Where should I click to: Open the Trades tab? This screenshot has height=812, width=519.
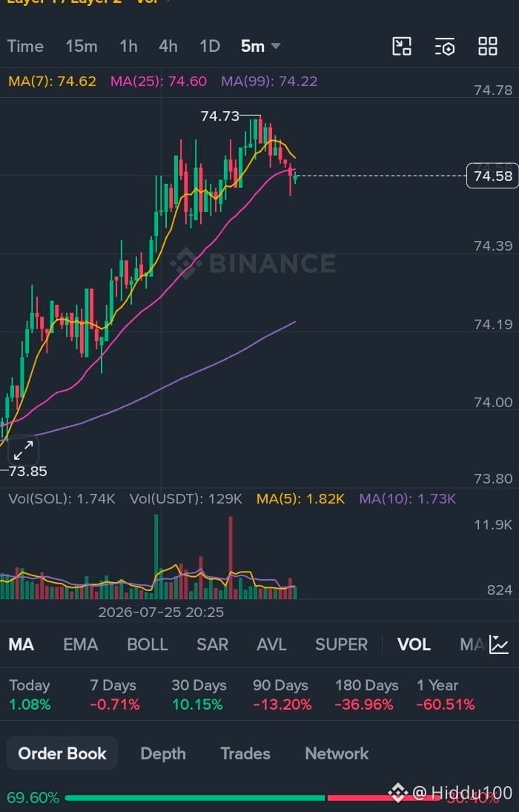245,753
